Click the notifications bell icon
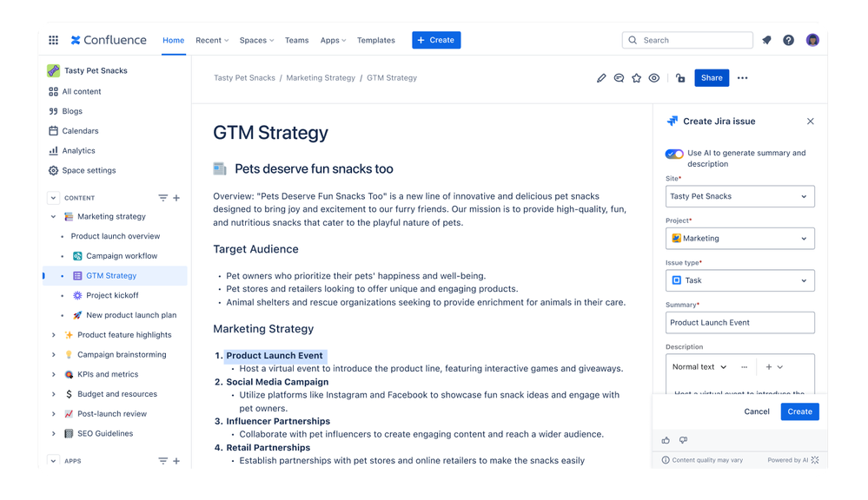 (765, 39)
